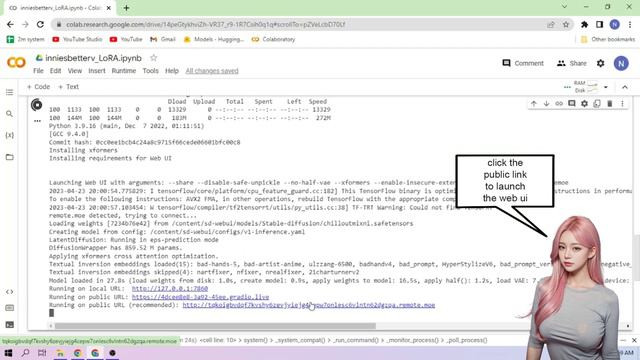Screen dimensions: 640x360
Task: Mirror cell in tab icon
Action: [597, 104]
